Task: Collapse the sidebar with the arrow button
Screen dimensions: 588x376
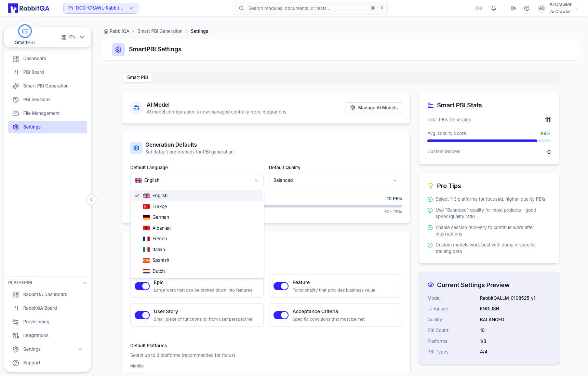Action: click(91, 200)
